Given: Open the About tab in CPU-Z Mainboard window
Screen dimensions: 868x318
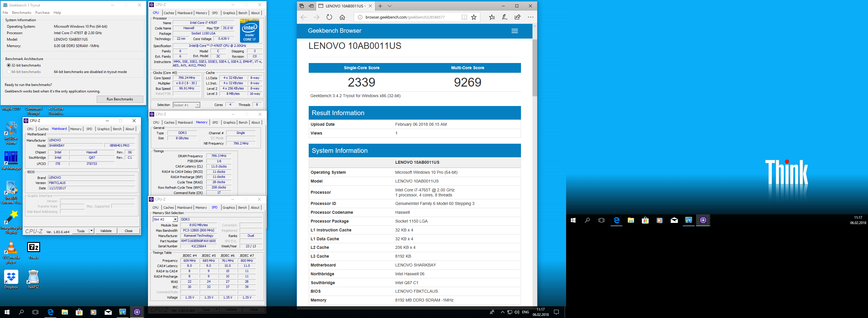Looking at the screenshot, I should tap(130, 129).
